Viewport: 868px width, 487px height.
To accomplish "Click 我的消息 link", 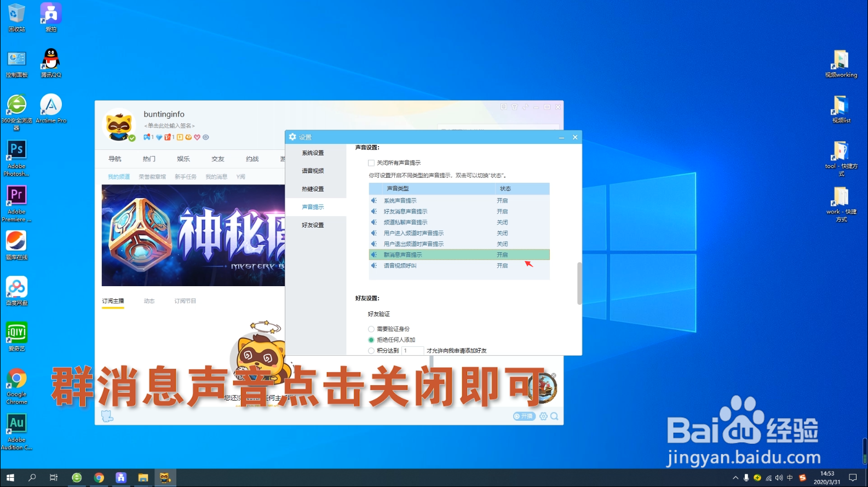I will point(216,177).
